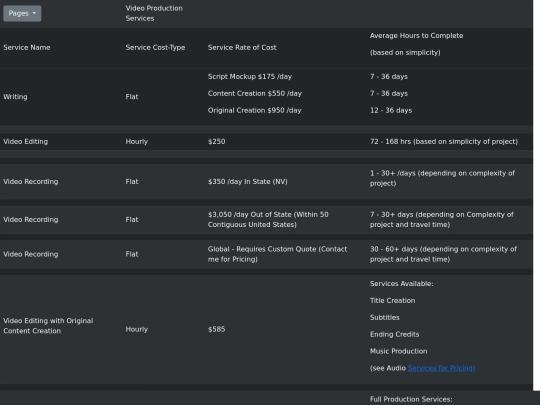Select 'Script Mockup $175 /day' text
Viewport: 540px width, 405px height.
click(250, 77)
